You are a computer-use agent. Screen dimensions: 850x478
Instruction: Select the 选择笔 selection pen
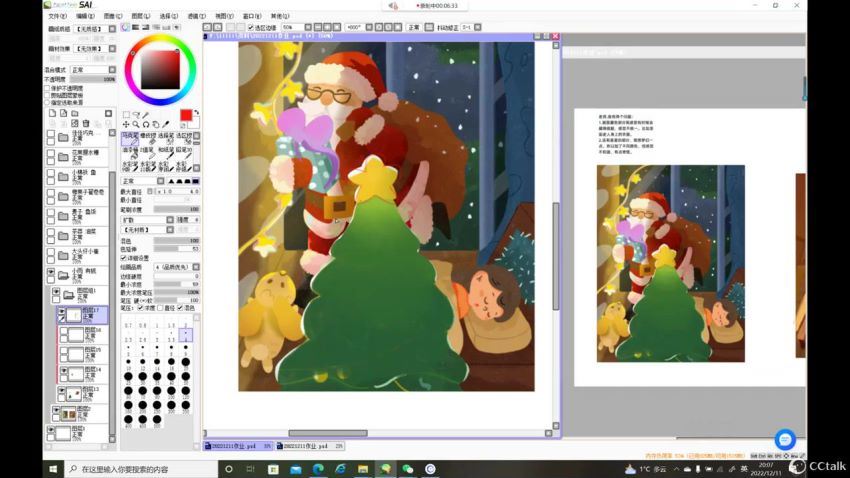(x=166, y=139)
